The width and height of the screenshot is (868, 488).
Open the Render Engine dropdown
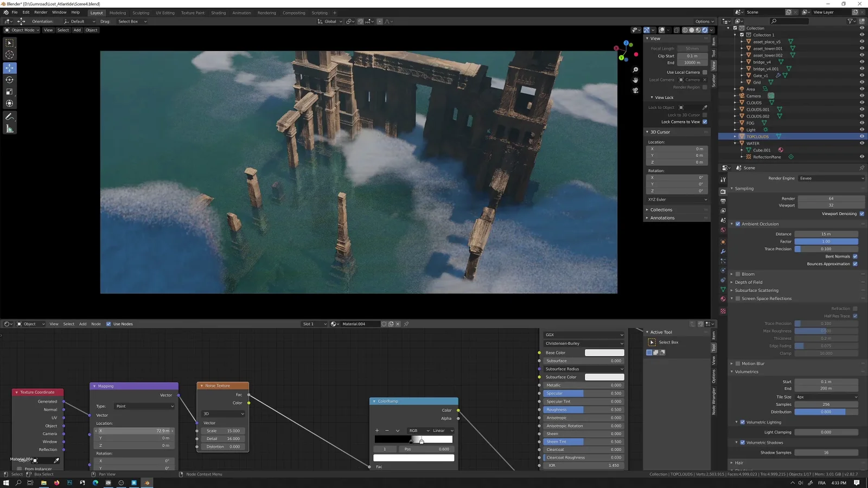831,178
